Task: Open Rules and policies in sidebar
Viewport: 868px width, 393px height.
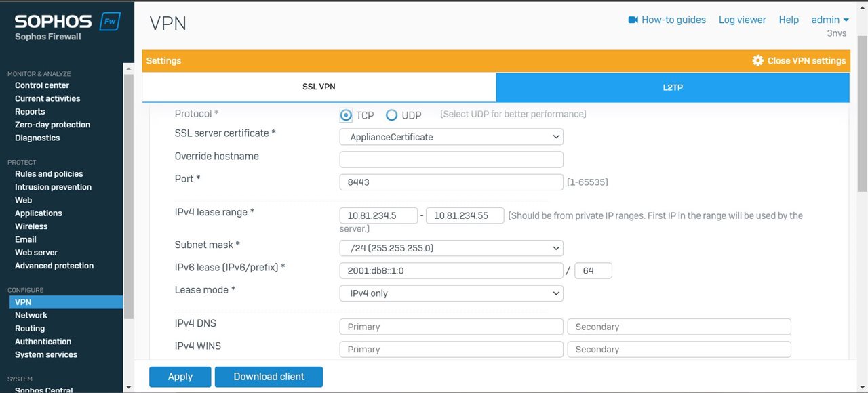Action: (x=49, y=174)
